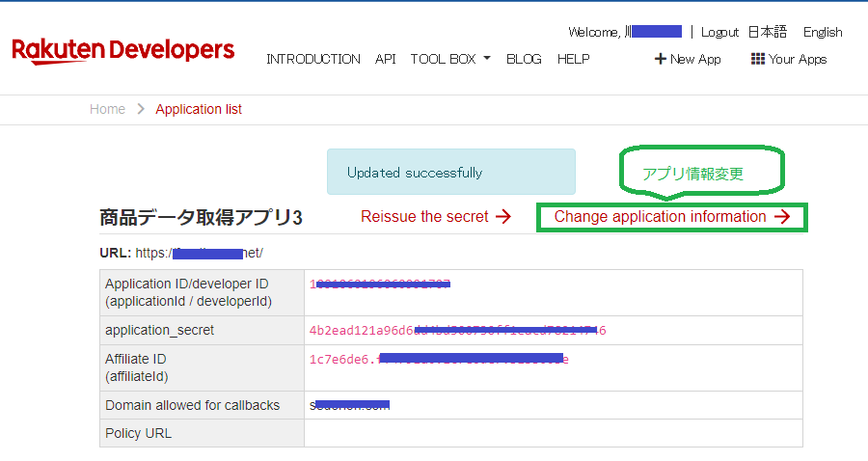Viewport: 868px width, 461px height.
Task: Open the INTRODUCTION menu item
Action: point(313,59)
